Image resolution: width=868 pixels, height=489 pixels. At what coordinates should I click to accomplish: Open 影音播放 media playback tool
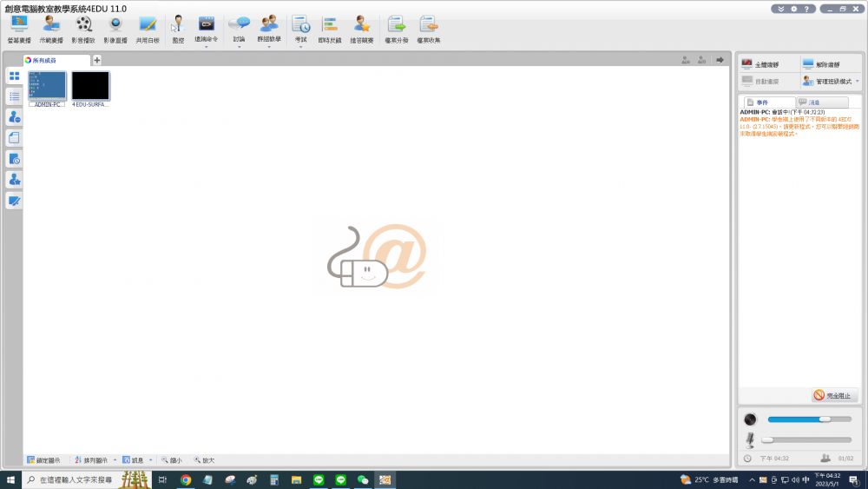[83, 29]
